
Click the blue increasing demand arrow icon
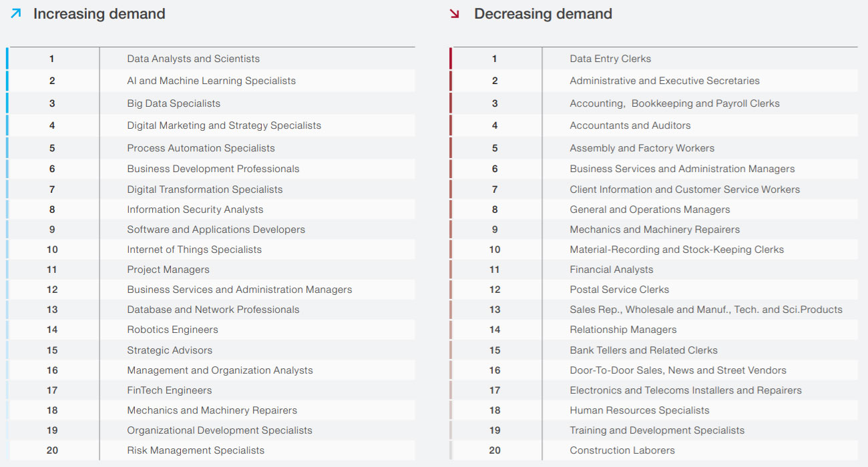click(x=16, y=13)
